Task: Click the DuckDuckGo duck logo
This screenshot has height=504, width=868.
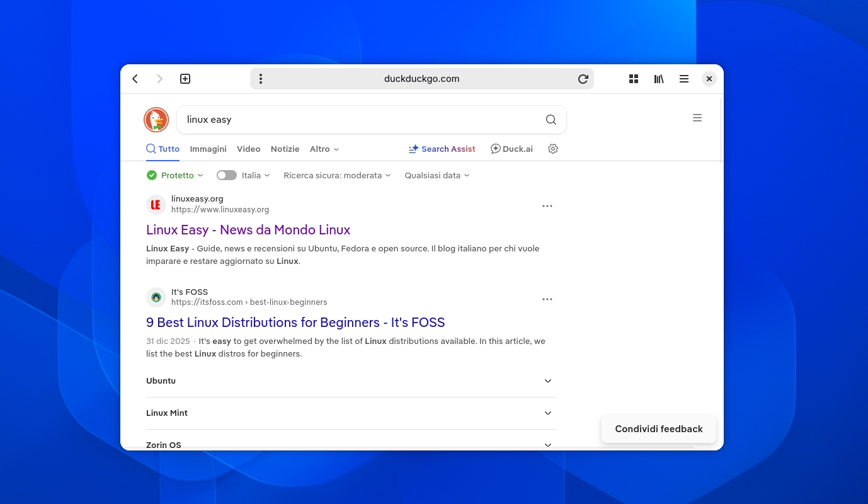Action: click(x=156, y=120)
